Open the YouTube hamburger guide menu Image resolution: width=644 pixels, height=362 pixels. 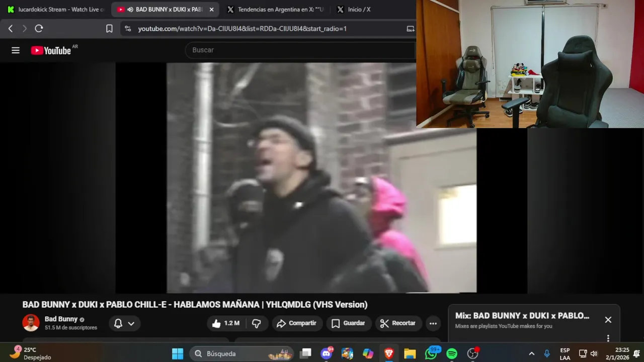(16, 50)
